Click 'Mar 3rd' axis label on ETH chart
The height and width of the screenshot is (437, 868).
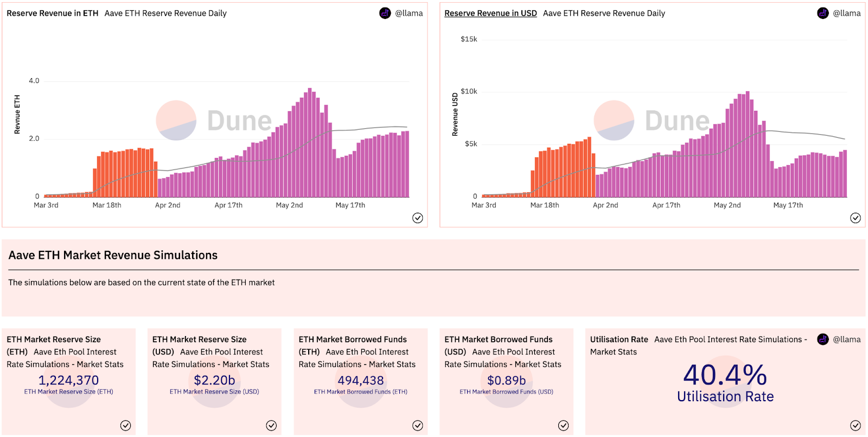46,205
